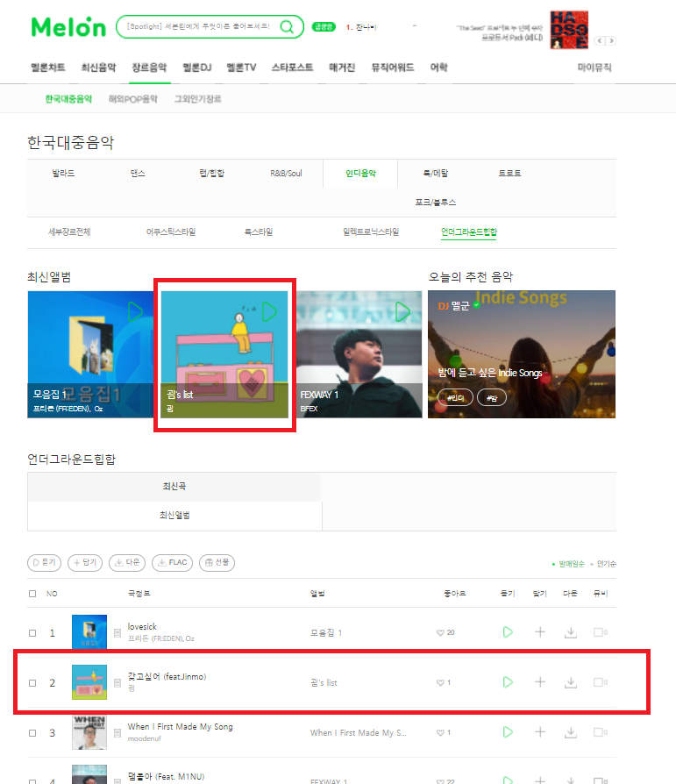Open 멜론차트 in main menu
Viewport: 676px width, 784px height.
(48, 68)
